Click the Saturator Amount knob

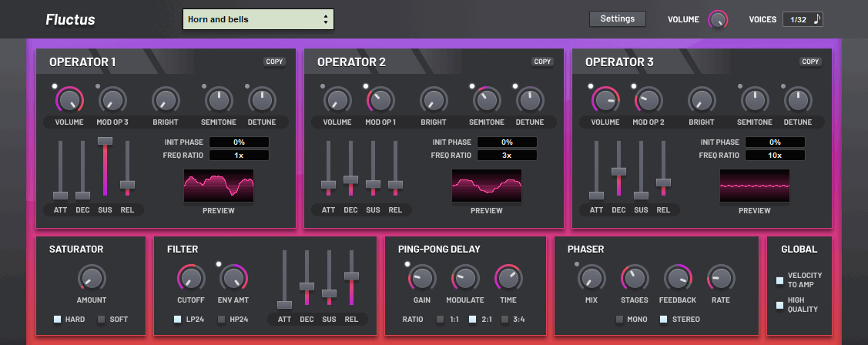click(x=91, y=278)
